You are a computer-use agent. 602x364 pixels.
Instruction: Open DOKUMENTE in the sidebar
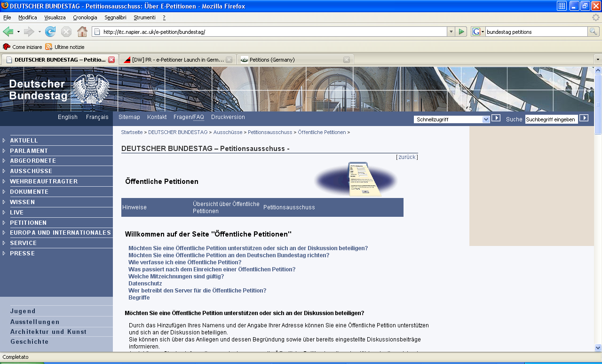coord(29,192)
